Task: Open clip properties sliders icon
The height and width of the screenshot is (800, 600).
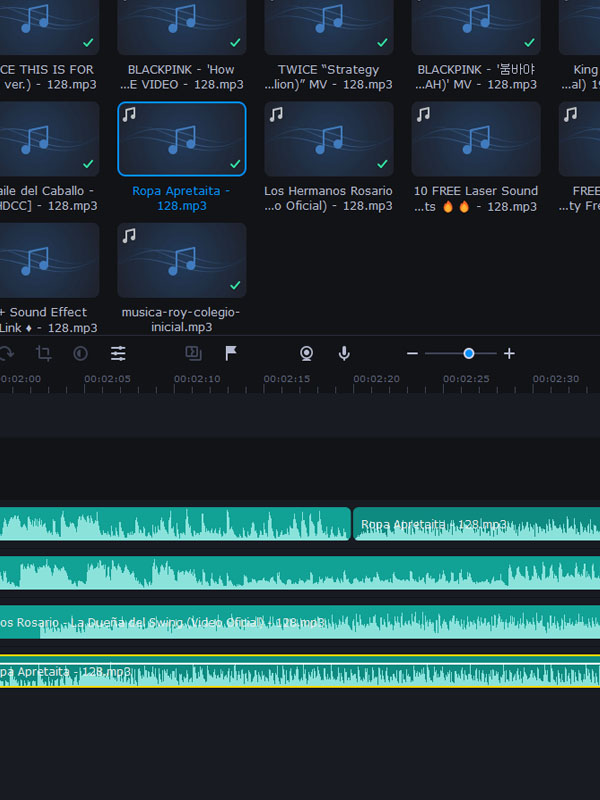Action: click(118, 353)
